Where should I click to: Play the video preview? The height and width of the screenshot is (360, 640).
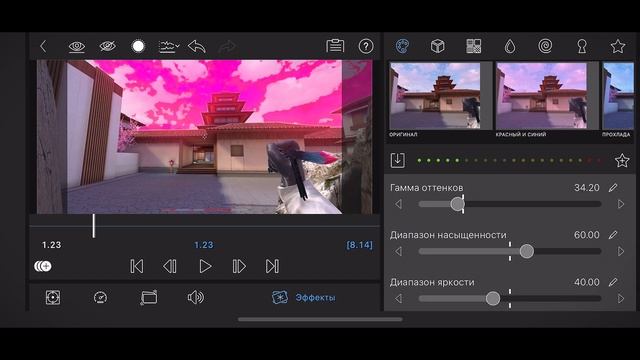coord(205,267)
